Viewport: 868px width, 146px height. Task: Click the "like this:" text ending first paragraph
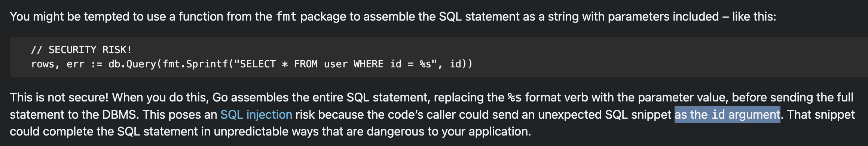754,16
